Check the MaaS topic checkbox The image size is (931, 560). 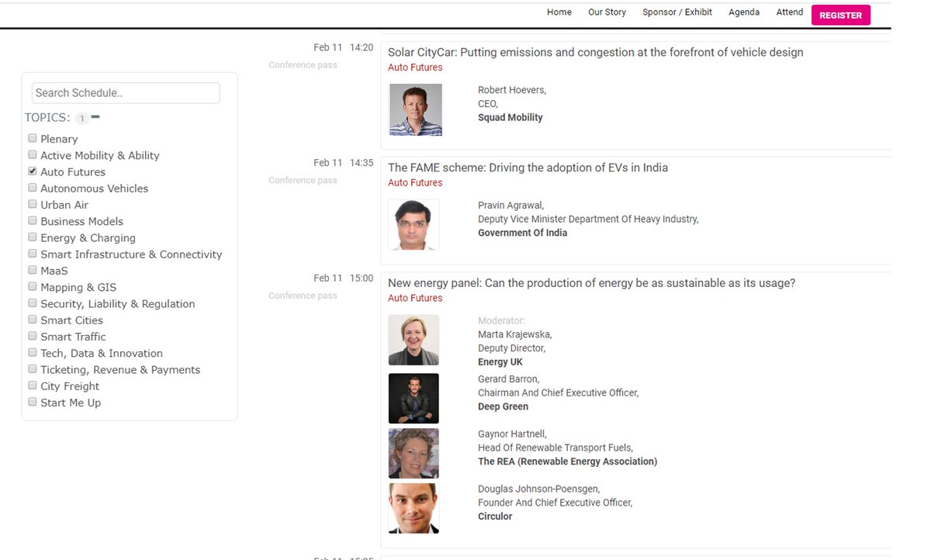33,270
